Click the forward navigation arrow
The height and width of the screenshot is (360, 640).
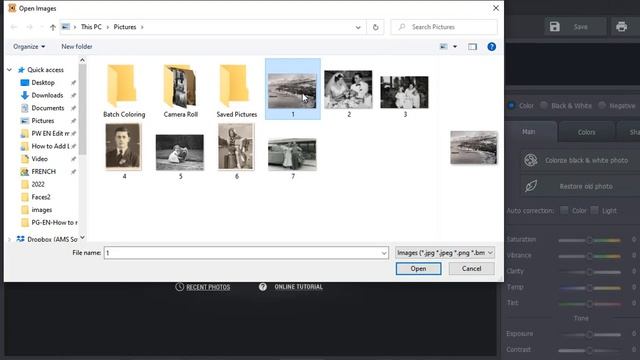click(29, 27)
